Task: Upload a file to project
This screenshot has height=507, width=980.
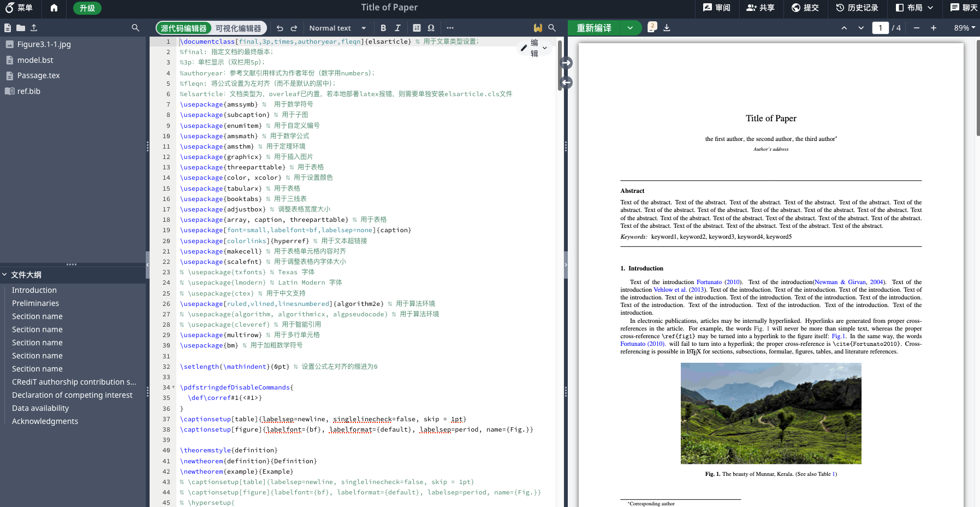Action: [x=34, y=28]
